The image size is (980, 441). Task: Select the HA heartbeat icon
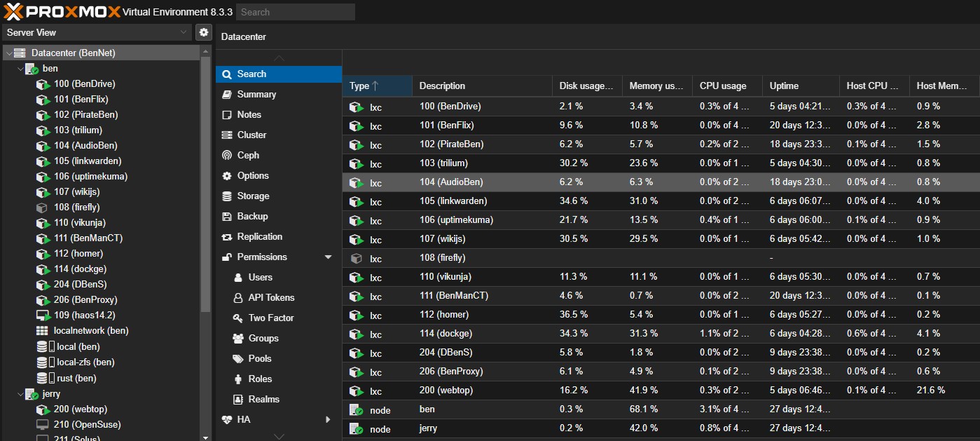point(227,420)
